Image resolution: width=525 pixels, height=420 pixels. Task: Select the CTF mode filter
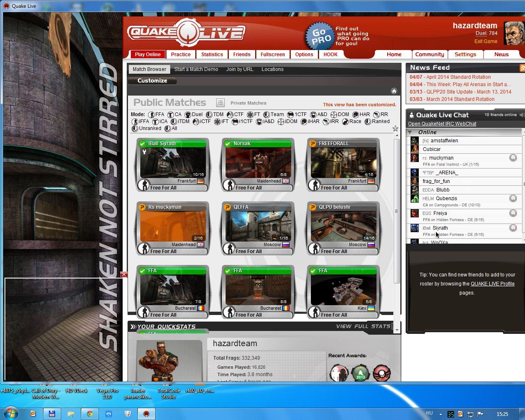click(x=235, y=114)
